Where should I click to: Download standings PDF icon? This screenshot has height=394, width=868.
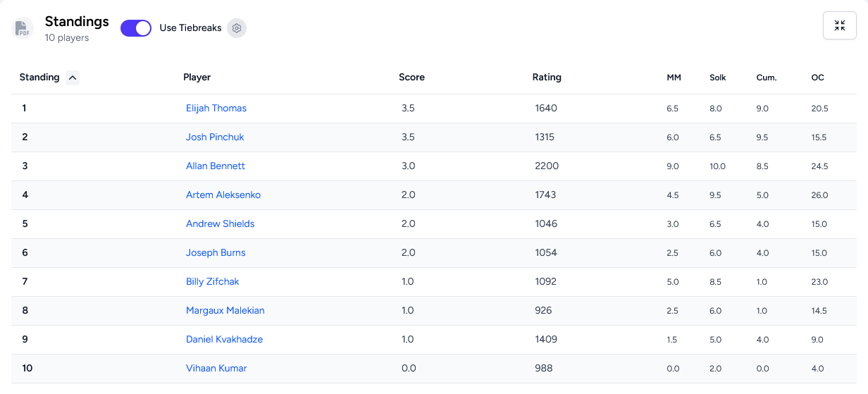[23, 28]
